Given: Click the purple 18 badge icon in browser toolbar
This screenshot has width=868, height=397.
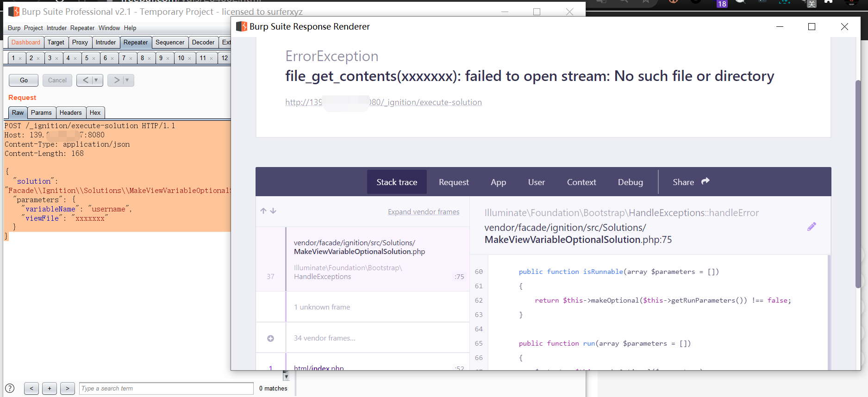Looking at the screenshot, I should 722,4.
